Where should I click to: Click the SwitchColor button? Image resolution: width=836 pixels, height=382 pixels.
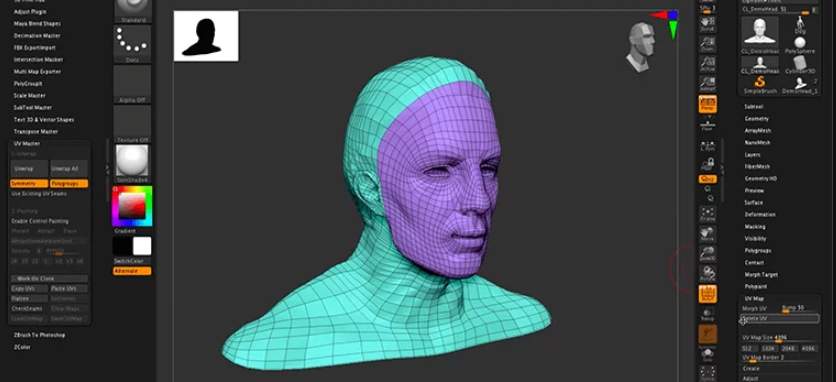132,261
